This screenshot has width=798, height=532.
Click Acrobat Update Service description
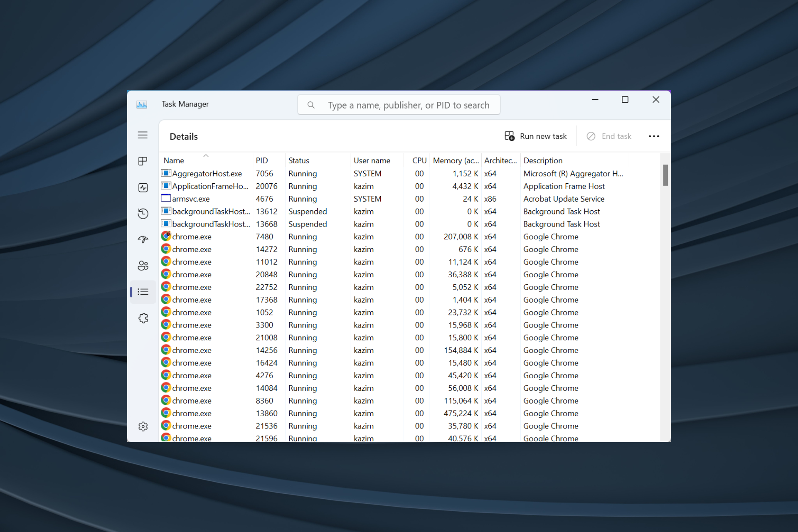pos(564,199)
